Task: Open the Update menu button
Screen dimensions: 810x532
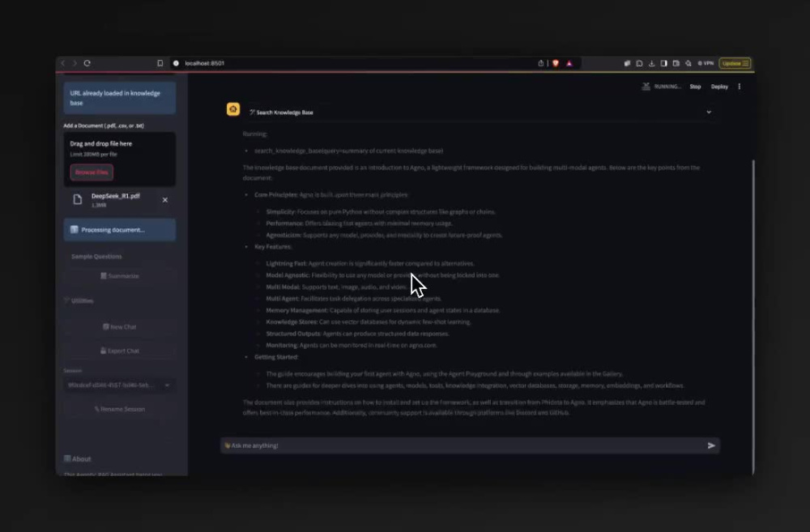Action: (735, 63)
